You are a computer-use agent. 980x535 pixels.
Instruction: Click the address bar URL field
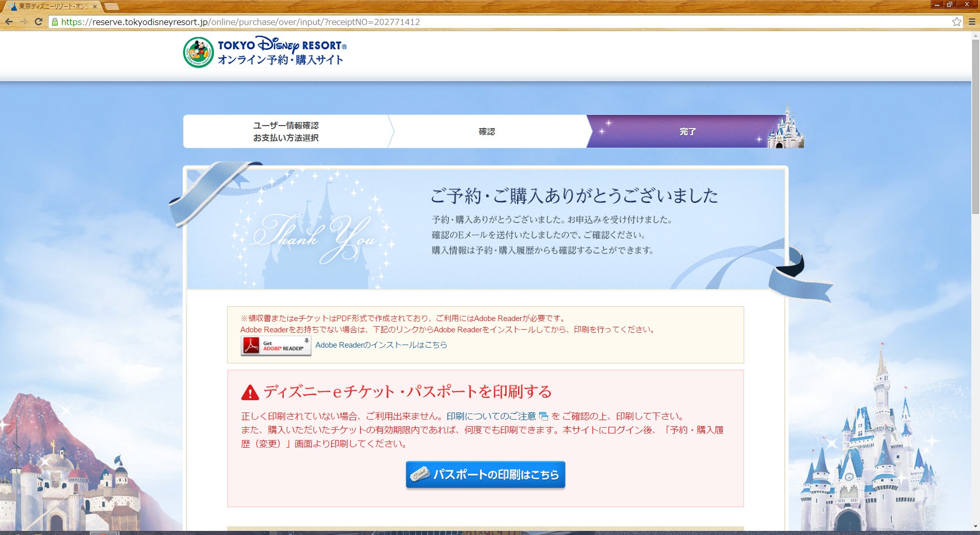(459, 22)
